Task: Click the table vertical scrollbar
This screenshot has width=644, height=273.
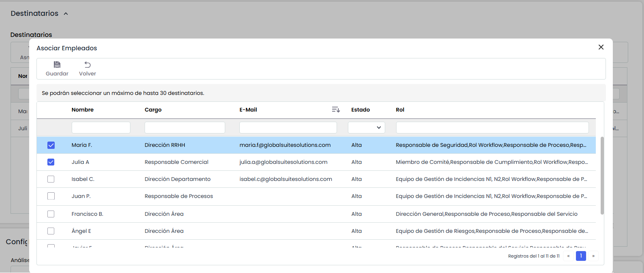Action: click(x=602, y=175)
